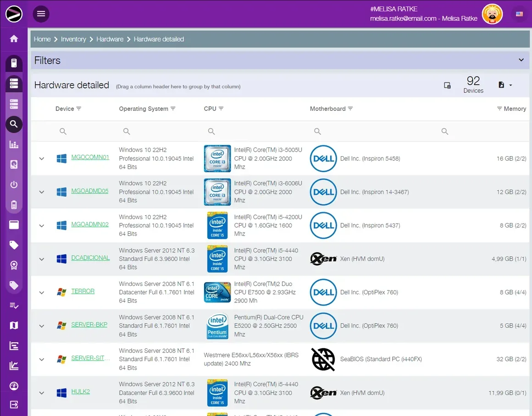Screen dimensions: 532x416
Task: Open the CPU column filter icon
Action: coord(221,109)
